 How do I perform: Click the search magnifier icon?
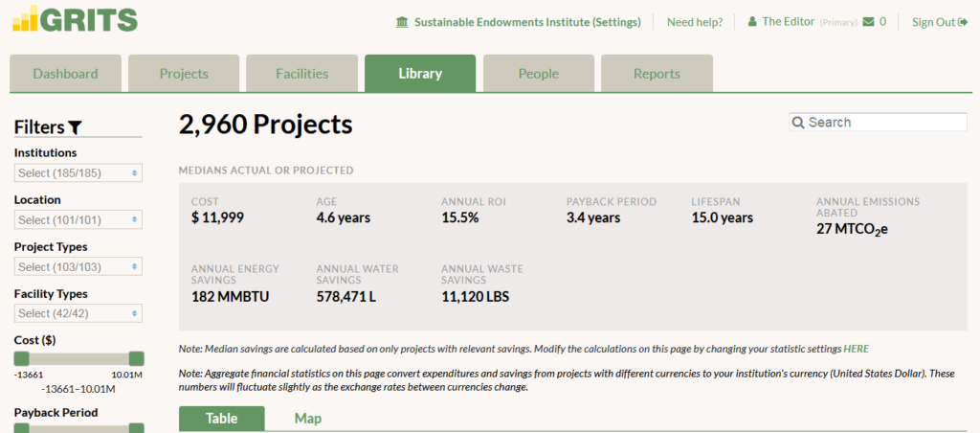(798, 123)
